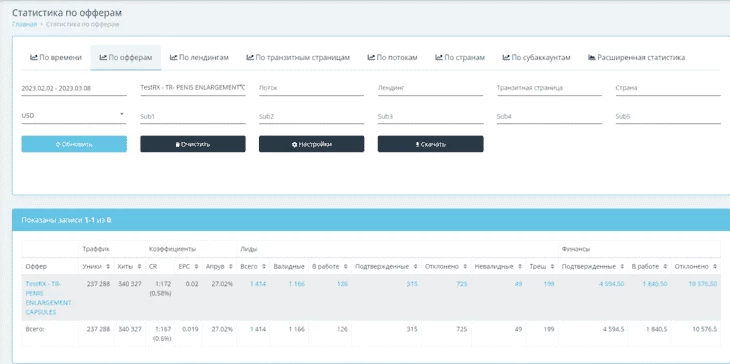Open Расширенная статистика tab
This screenshot has width=730, height=364.
[636, 58]
